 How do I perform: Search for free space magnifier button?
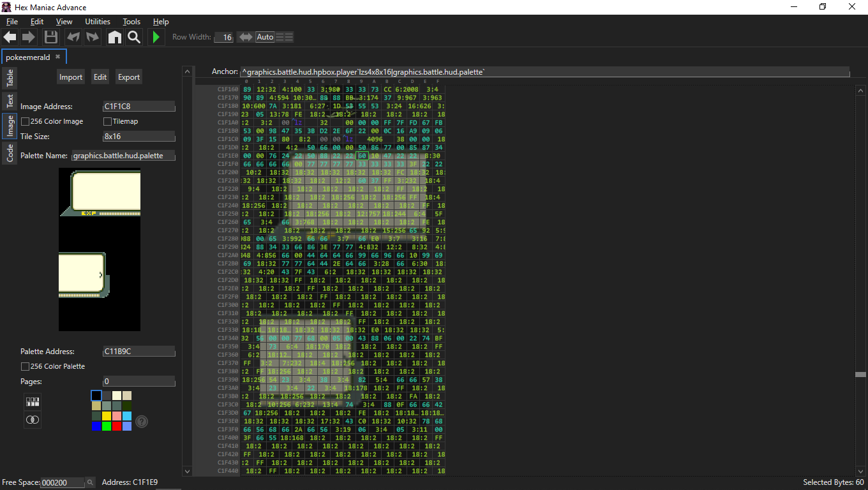pos(90,482)
